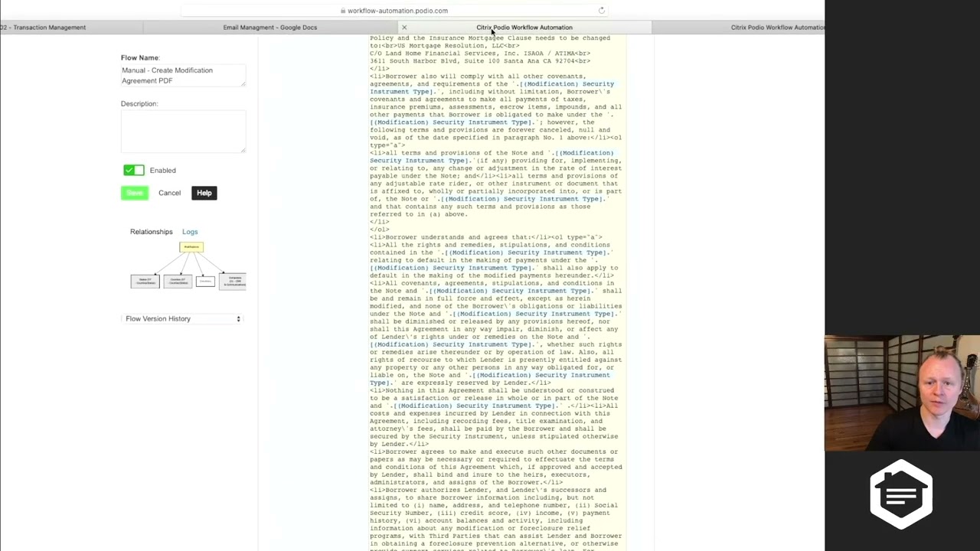Show the Relationships view

click(x=151, y=232)
